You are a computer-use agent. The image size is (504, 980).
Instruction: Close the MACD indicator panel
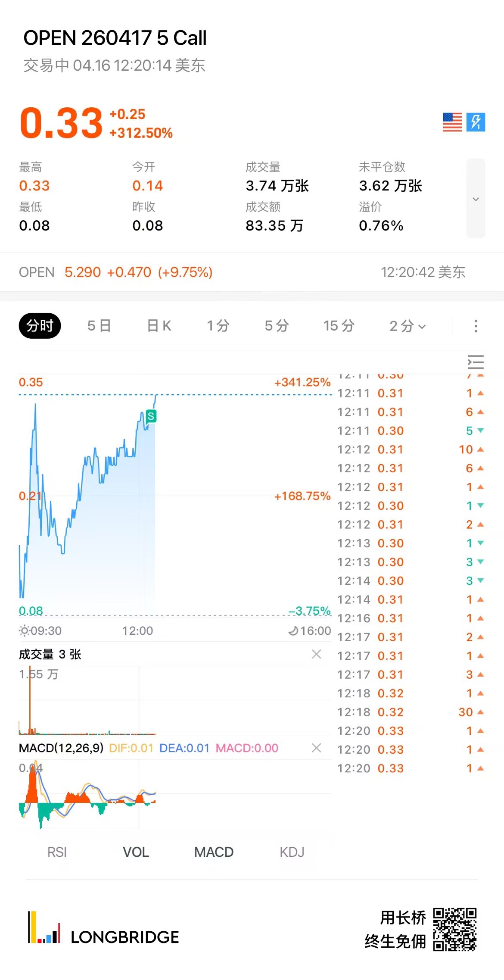point(316,748)
